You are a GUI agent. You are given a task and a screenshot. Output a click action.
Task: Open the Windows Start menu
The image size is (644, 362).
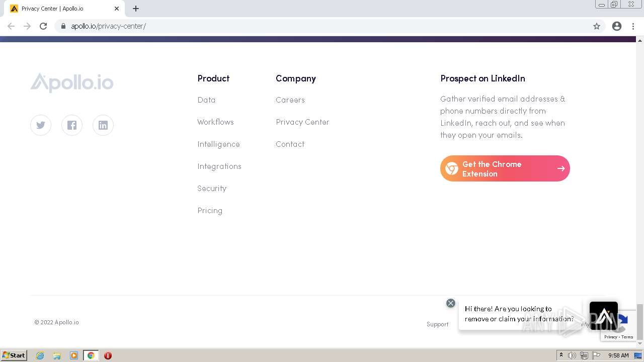[x=14, y=355]
